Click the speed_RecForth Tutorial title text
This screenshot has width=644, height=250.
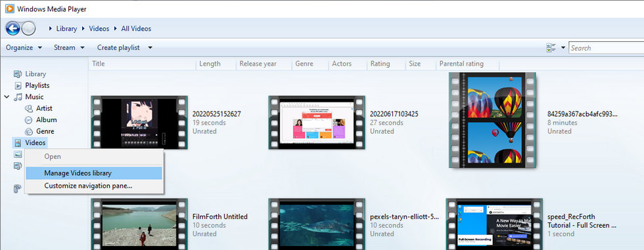click(582, 221)
